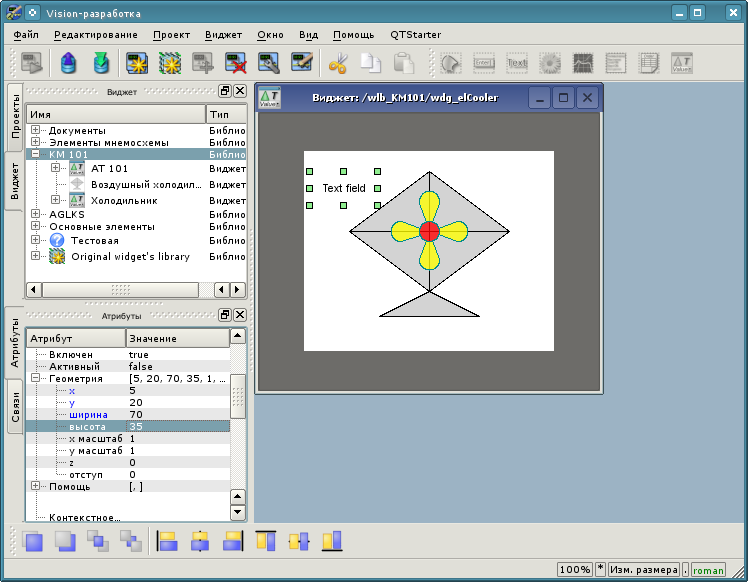Switch to the Связи side tab
Viewport: 748px width, 582px height.
(x=14, y=407)
